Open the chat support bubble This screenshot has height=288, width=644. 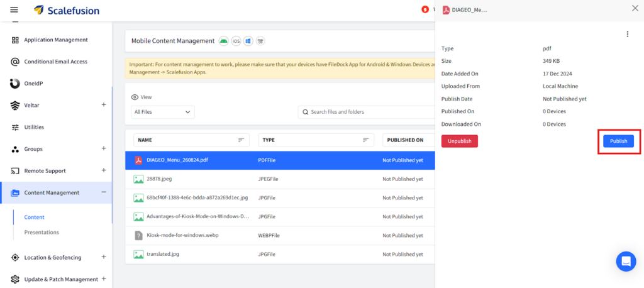click(x=626, y=261)
